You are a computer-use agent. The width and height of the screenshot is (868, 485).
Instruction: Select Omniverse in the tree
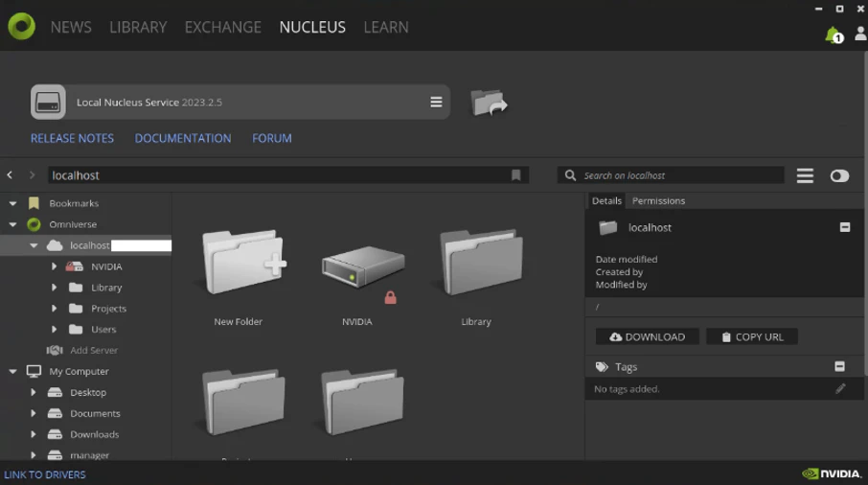tap(73, 225)
